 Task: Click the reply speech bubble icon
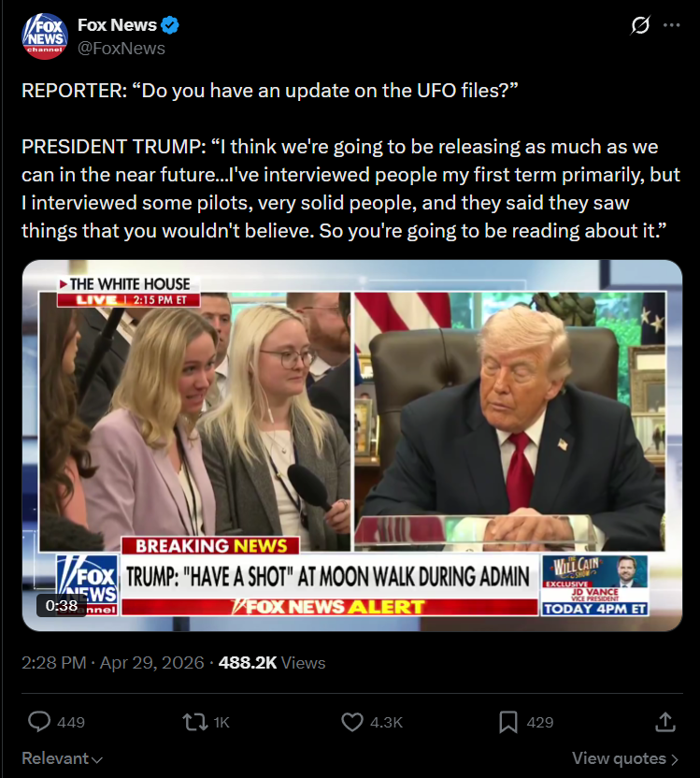[x=39, y=722]
